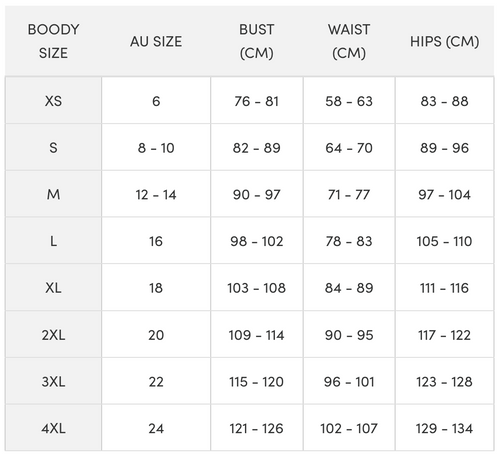500x456 pixels.
Task: Select the hips 111 - 116 cell
Action: point(445,287)
